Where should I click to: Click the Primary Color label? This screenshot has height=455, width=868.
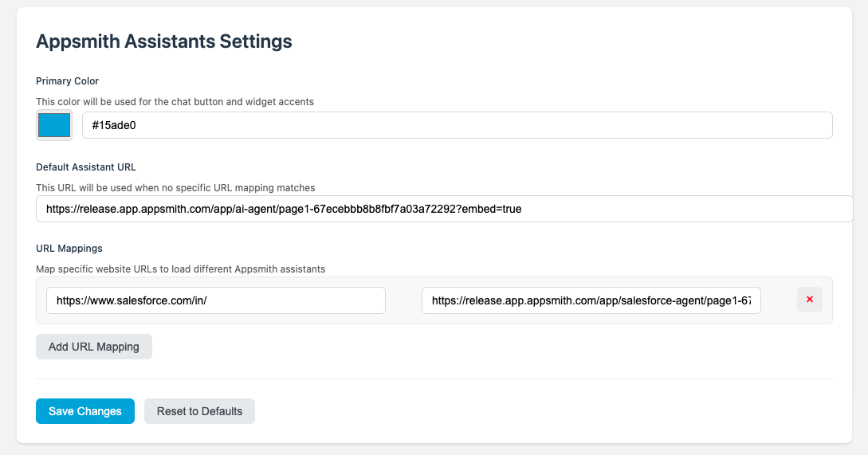tap(67, 81)
